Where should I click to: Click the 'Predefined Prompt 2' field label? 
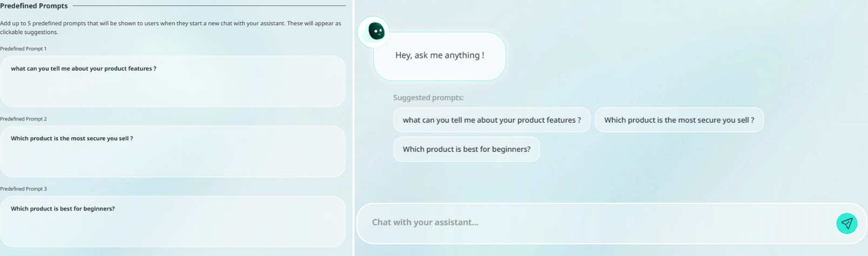[23, 119]
